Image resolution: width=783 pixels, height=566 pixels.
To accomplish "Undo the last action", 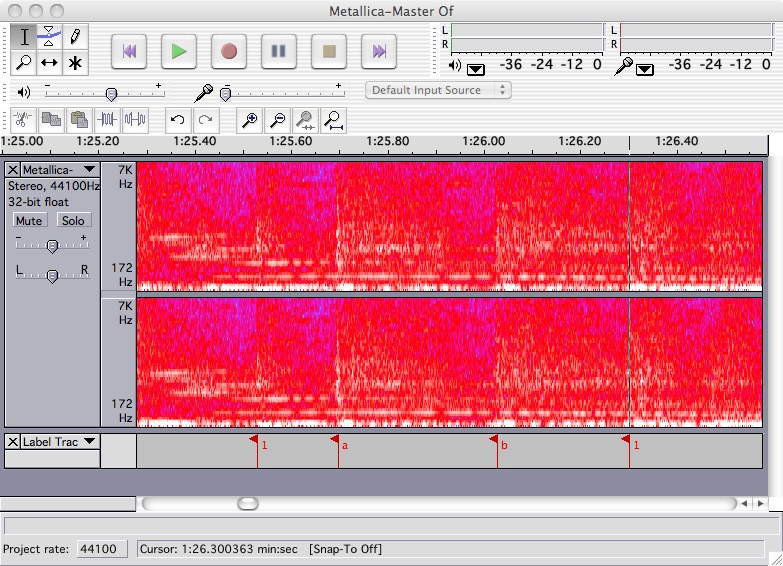I will coord(178,120).
